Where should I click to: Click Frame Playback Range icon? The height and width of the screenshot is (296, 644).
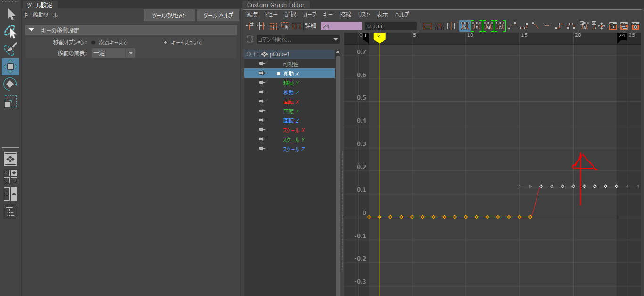(x=439, y=26)
